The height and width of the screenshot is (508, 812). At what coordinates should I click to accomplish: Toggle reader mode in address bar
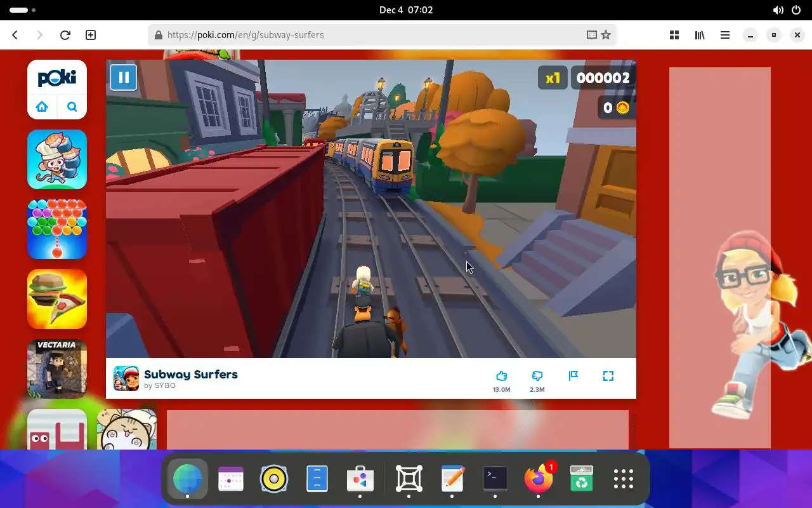[592, 35]
